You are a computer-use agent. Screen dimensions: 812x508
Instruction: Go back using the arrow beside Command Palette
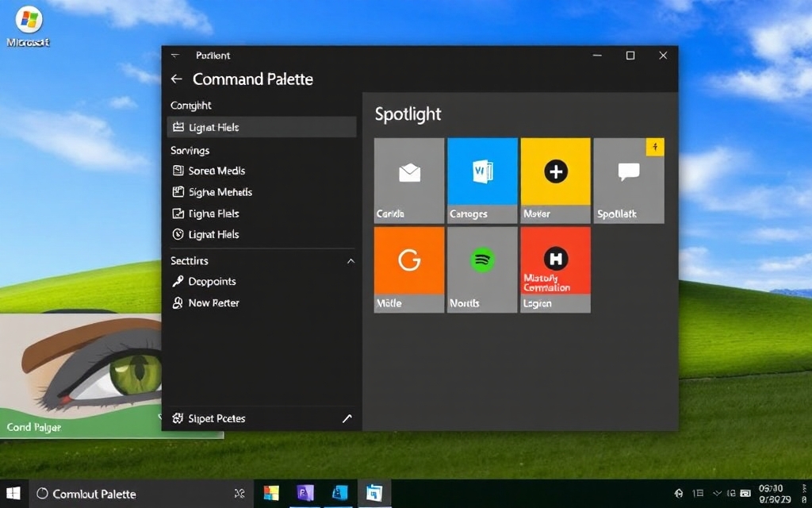177,79
